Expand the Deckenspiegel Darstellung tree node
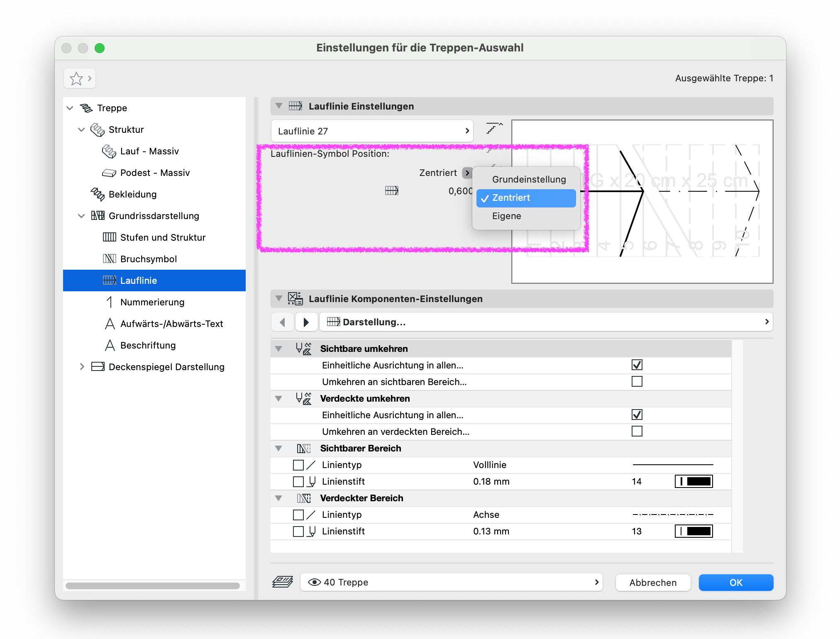This screenshot has height=639, width=840. tap(82, 367)
